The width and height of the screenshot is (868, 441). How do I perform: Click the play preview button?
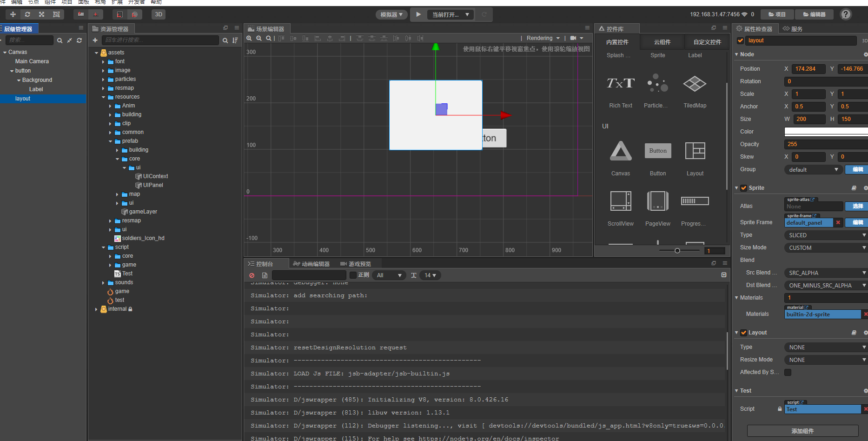click(x=418, y=14)
